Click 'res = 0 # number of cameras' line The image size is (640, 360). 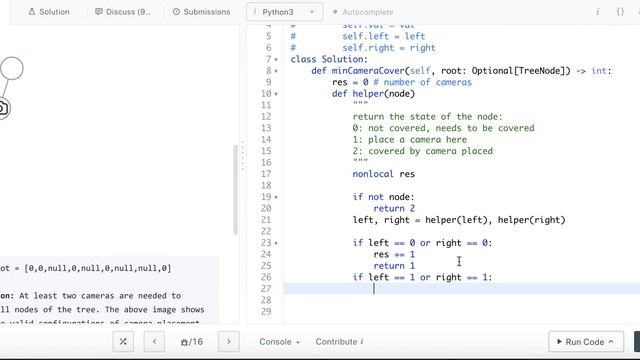point(402,82)
